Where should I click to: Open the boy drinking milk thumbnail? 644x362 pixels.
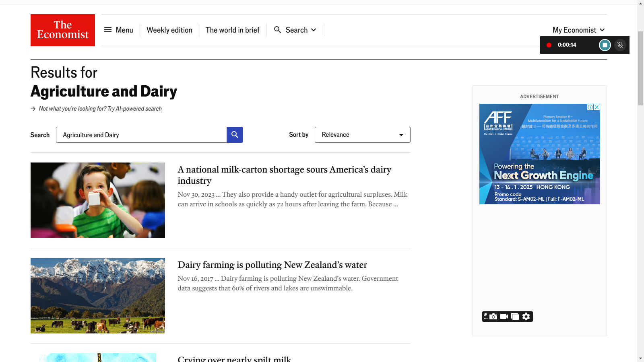coord(98,200)
